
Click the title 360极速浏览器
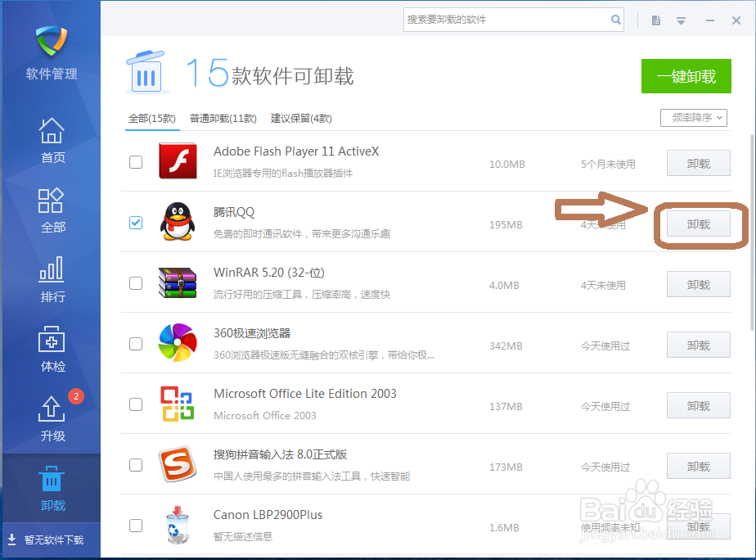pos(252,333)
